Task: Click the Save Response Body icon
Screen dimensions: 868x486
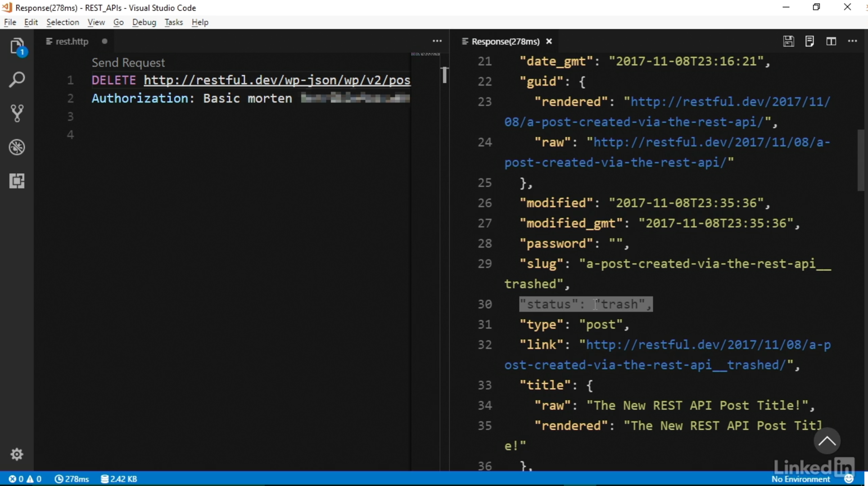Action: pyautogui.click(x=809, y=41)
